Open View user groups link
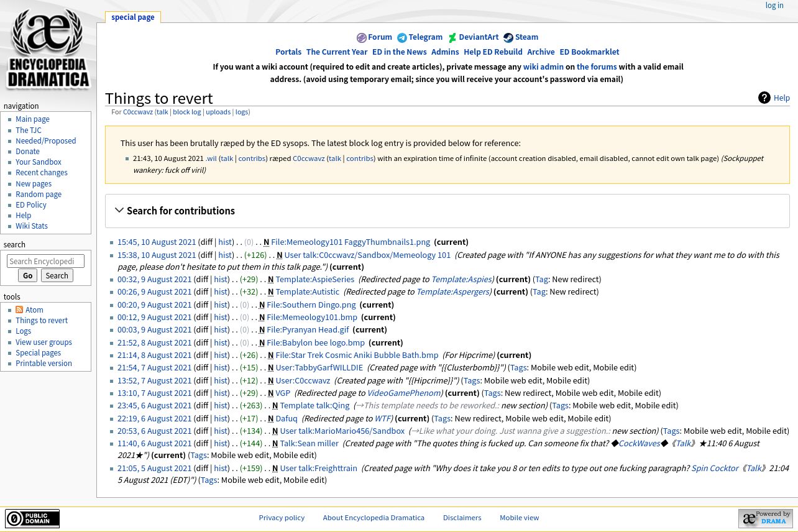 [44, 342]
